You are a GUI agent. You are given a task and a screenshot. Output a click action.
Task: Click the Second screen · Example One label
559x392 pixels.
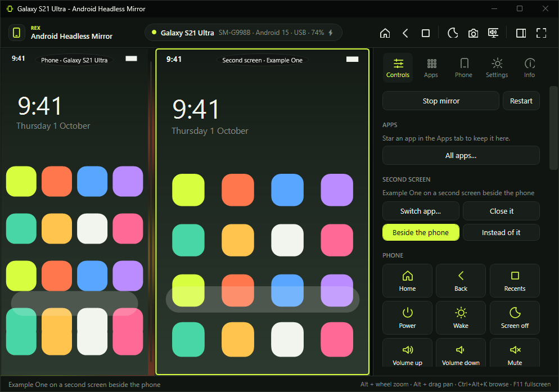[263, 60]
